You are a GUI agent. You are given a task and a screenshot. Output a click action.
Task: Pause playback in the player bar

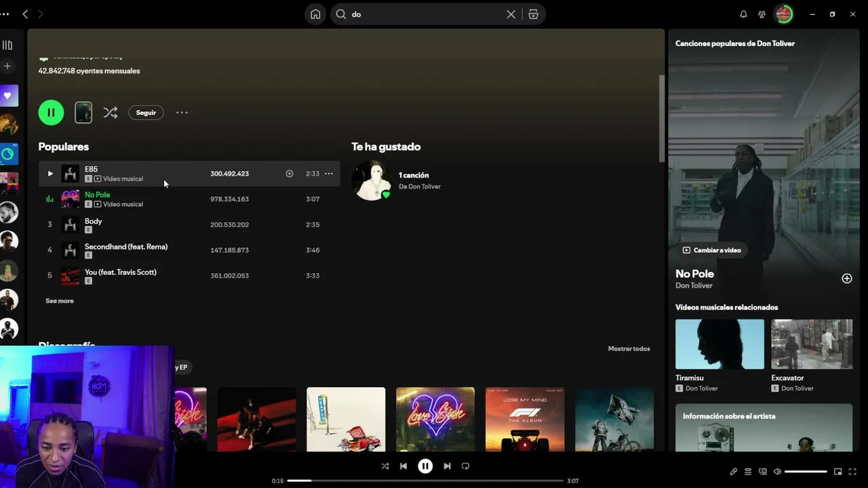coord(425,466)
